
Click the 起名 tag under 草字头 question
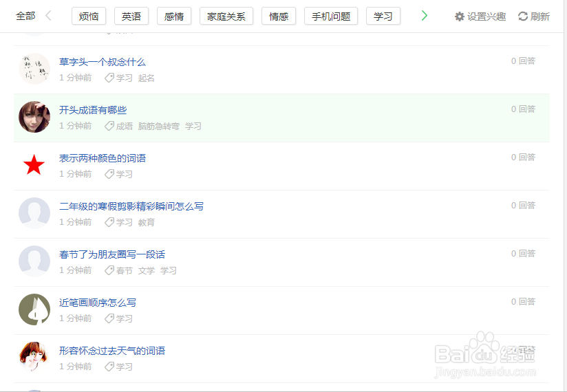pyautogui.click(x=146, y=78)
